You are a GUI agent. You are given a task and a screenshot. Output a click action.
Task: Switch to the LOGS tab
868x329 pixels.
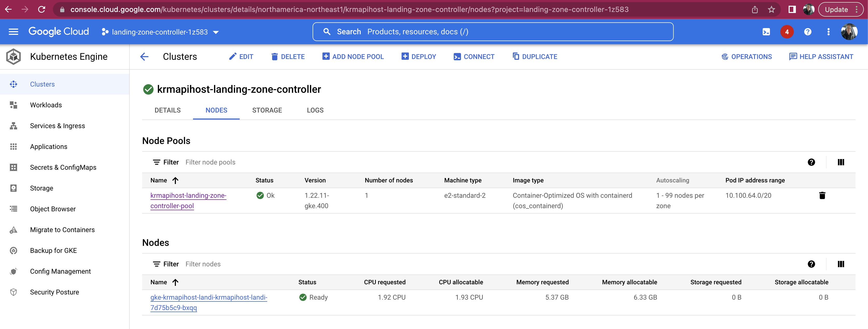(x=315, y=110)
